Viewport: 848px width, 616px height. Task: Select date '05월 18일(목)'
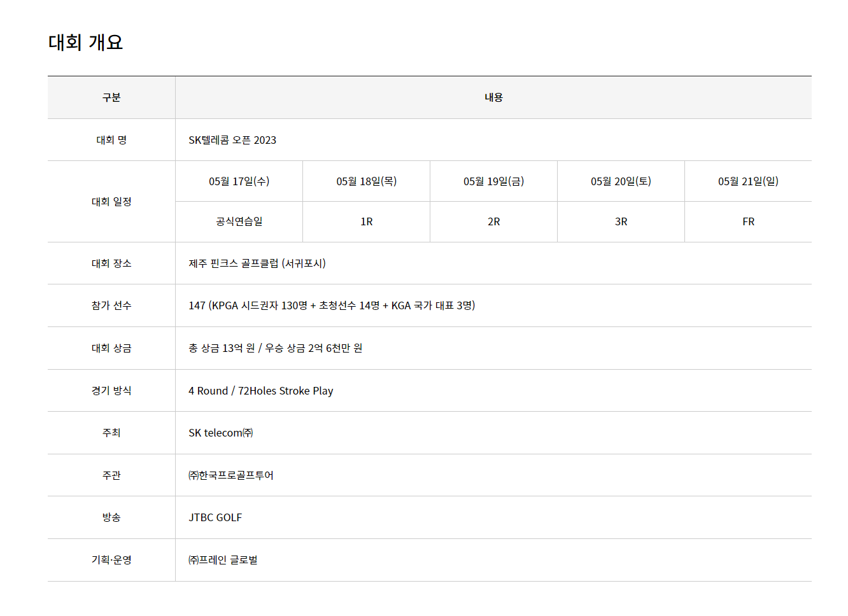pos(367,181)
